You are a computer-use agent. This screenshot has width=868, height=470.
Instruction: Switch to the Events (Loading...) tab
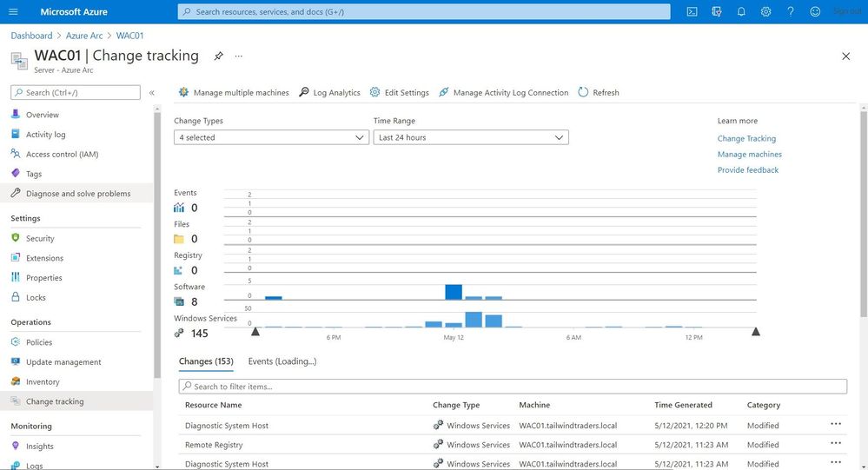(x=282, y=361)
